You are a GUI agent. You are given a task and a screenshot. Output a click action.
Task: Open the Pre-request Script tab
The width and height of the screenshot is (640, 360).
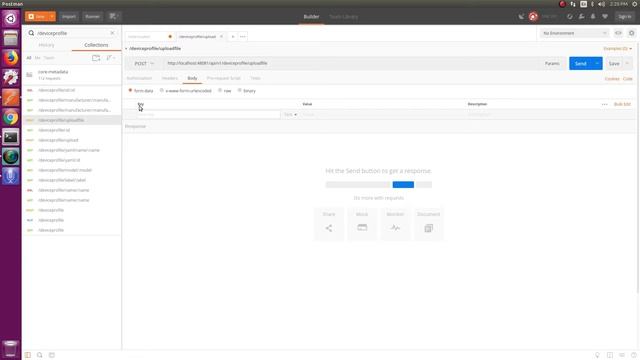click(224, 78)
